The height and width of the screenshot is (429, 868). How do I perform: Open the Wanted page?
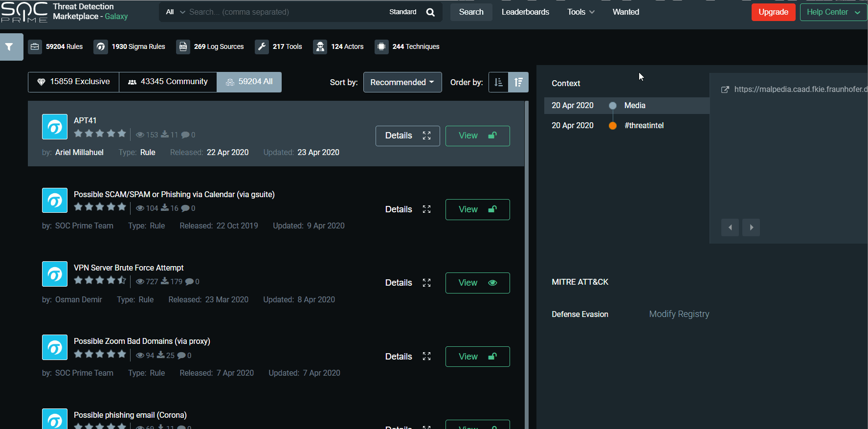click(626, 12)
